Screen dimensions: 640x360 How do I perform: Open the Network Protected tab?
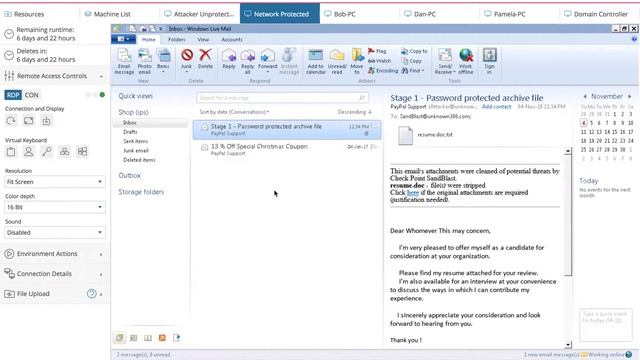280,14
